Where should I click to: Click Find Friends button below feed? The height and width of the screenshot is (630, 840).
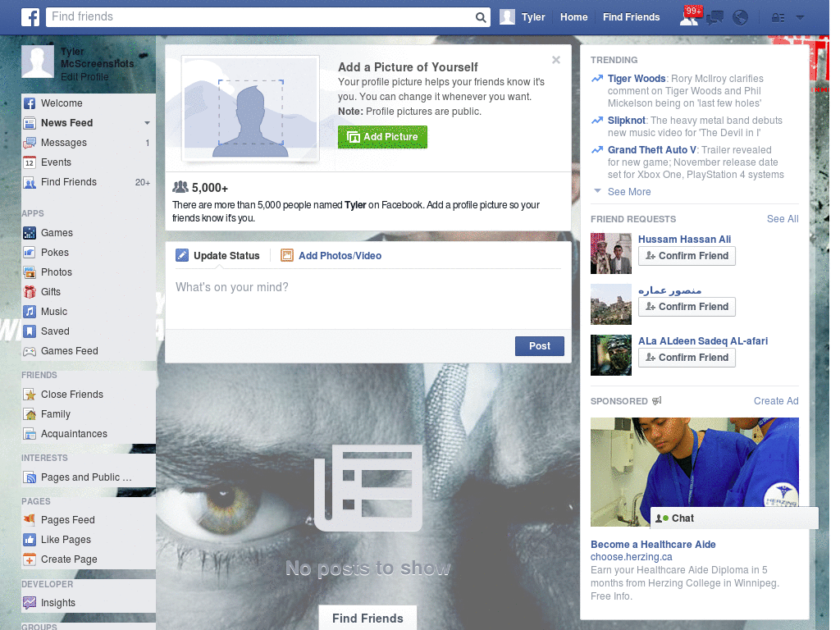(367, 619)
